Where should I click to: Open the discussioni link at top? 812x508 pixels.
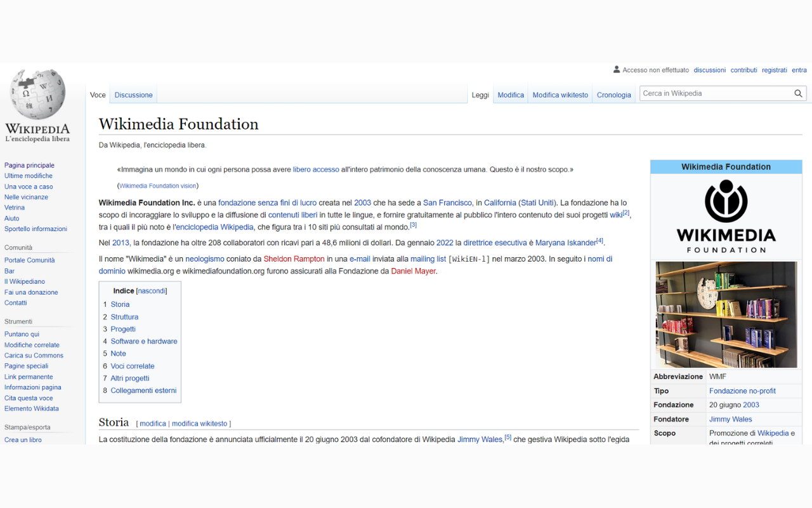coord(709,70)
